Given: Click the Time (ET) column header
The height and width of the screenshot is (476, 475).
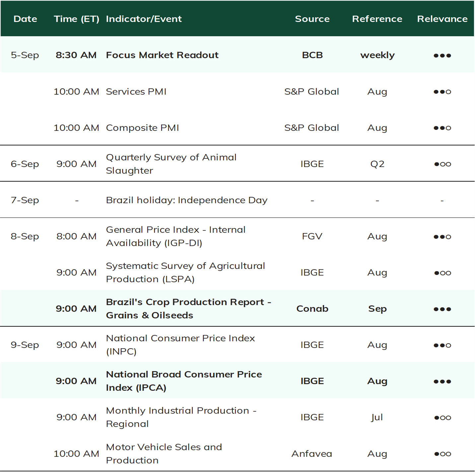Looking at the screenshot, I should pos(77,19).
